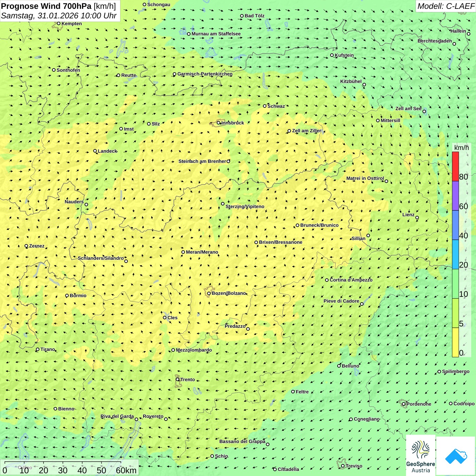This screenshot has height=476, width=476.
Task: Select the Matrei in Osttirol label
Action: click(365, 178)
